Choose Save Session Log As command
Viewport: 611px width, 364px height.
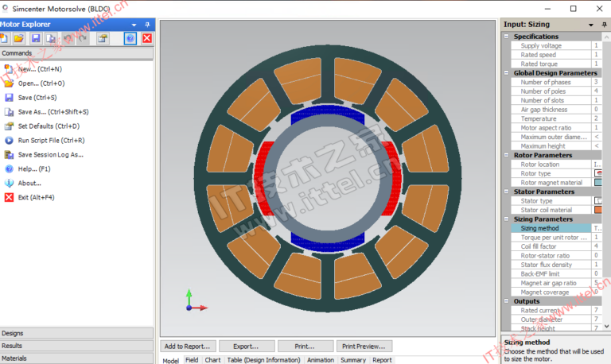(x=50, y=155)
